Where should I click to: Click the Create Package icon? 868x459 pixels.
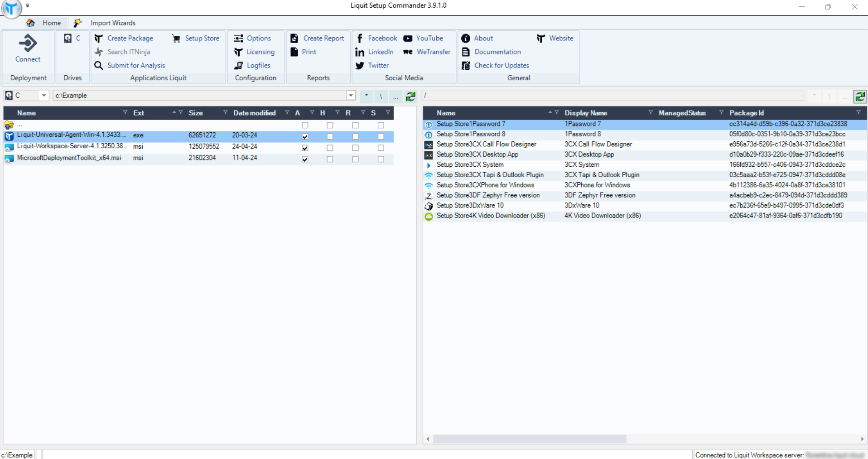pyautogui.click(x=98, y=39)
